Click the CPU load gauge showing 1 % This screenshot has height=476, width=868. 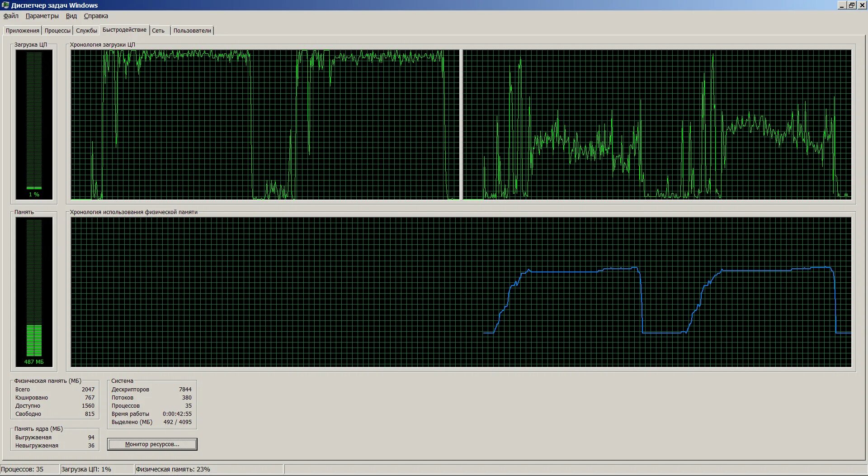pyautogui.click(x=34, y=124)
